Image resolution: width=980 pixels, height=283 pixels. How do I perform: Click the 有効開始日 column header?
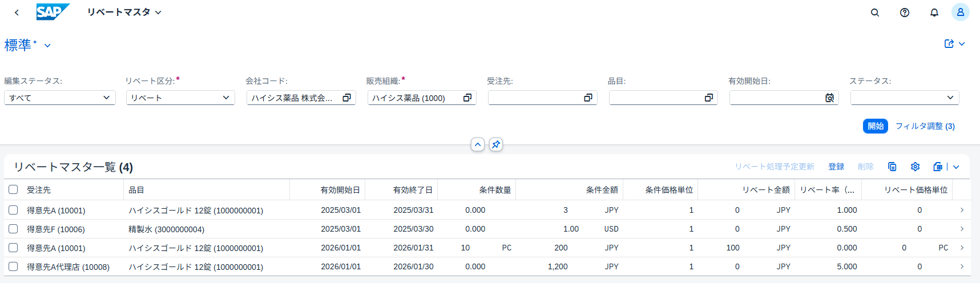point(328,189)
